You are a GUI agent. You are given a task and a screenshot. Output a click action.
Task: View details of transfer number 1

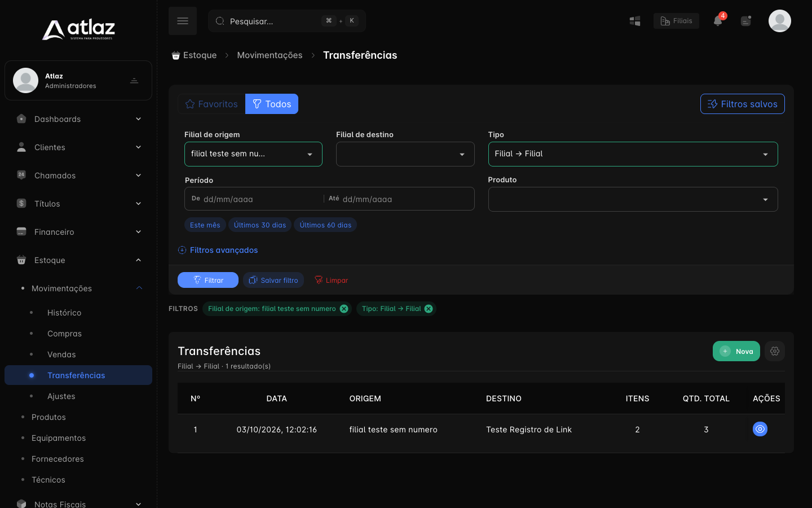(x=760, y=430)
